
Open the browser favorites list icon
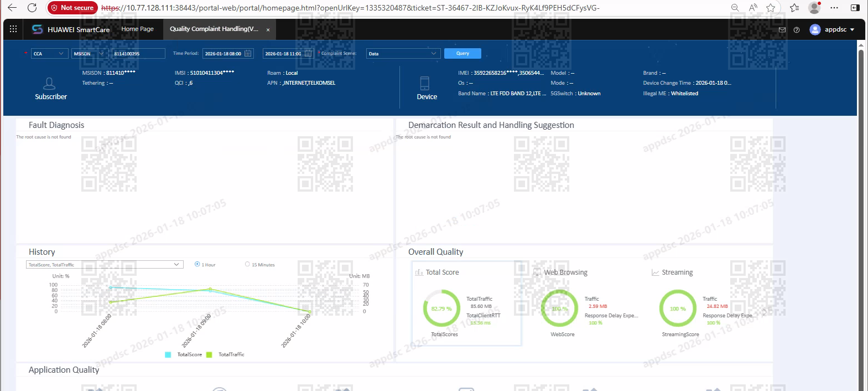coord(794,8)
